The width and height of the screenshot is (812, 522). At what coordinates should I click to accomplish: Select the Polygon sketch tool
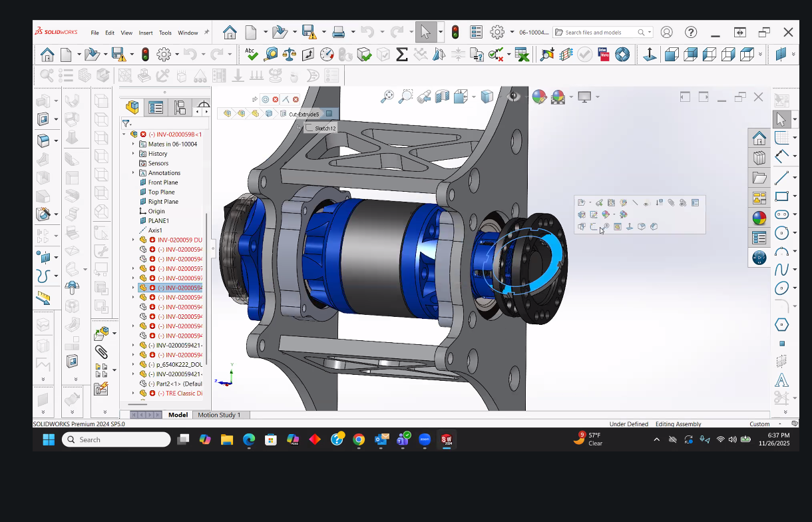781,325
